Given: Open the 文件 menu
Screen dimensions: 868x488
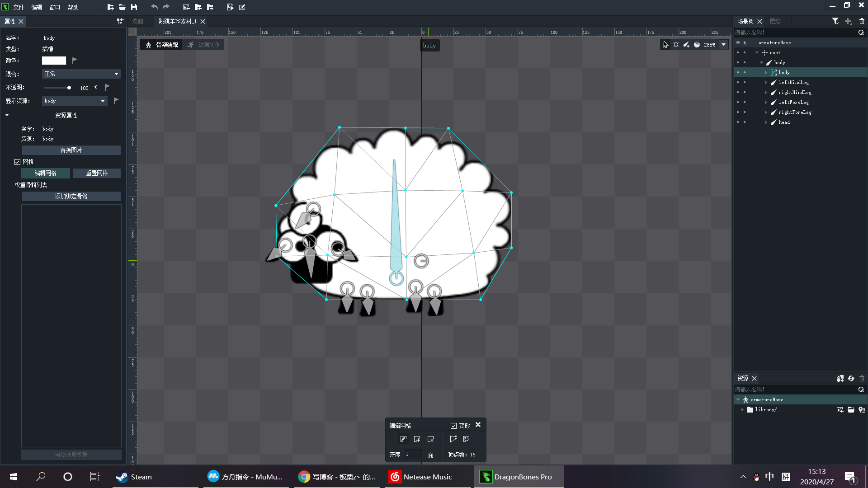Looking at the screenshot, I should click(x=19, y=7).
